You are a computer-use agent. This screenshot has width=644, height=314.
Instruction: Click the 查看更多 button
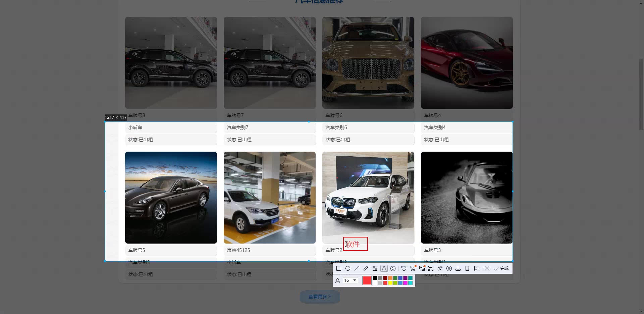320,297
